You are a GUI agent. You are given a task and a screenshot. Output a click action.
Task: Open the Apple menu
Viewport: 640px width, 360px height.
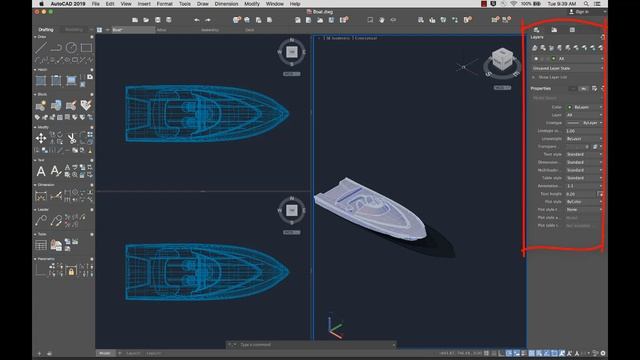[41, 4]
